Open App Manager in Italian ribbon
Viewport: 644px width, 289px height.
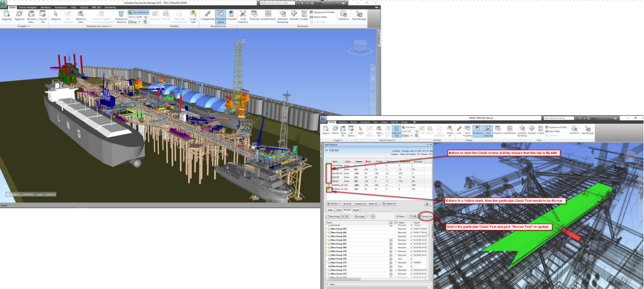point(359,15)
